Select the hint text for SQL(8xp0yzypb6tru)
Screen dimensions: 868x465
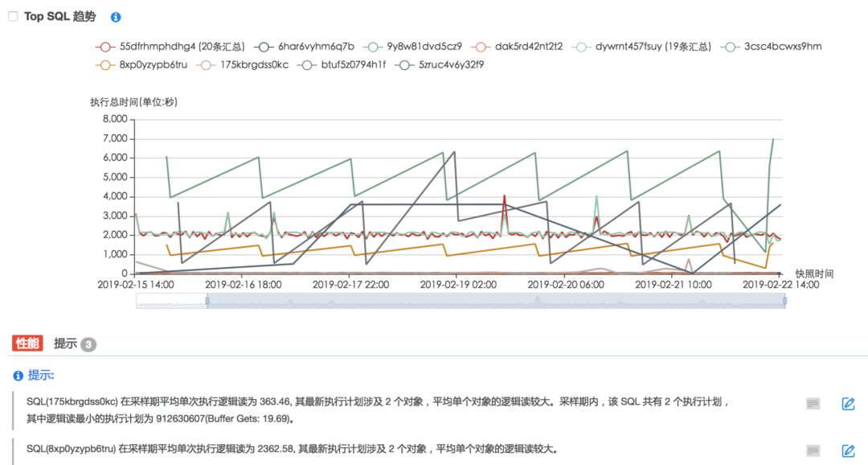(293, 449)
